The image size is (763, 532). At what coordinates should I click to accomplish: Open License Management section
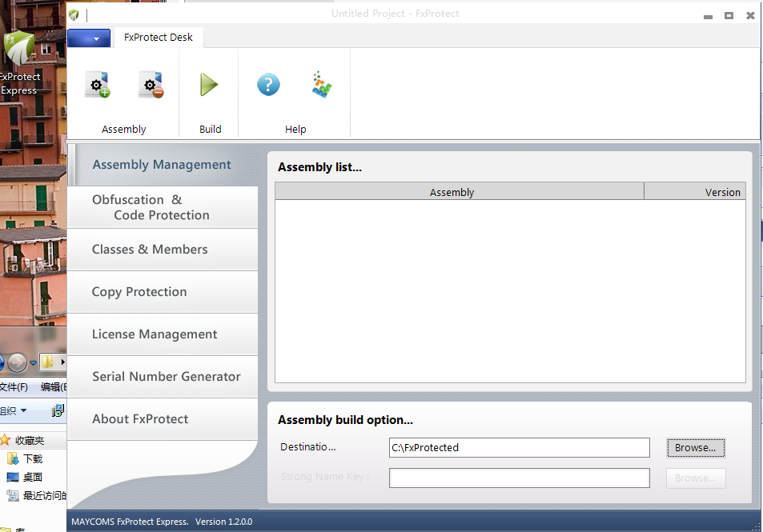pyautogui.click(x=162, y=334)
